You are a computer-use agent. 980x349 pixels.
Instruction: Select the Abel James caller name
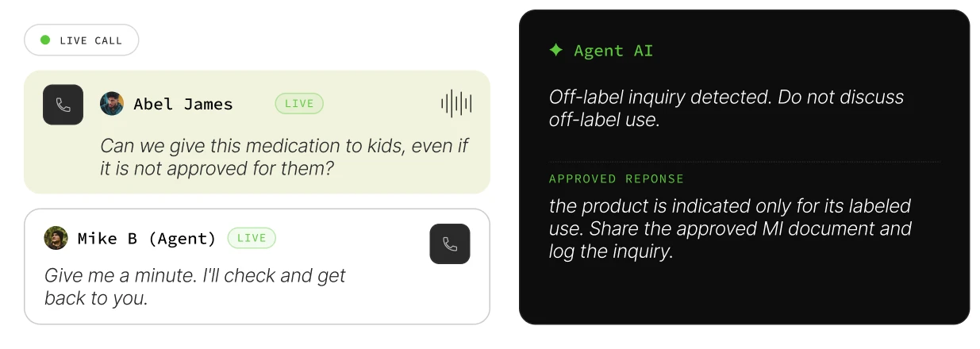(183, 104)
